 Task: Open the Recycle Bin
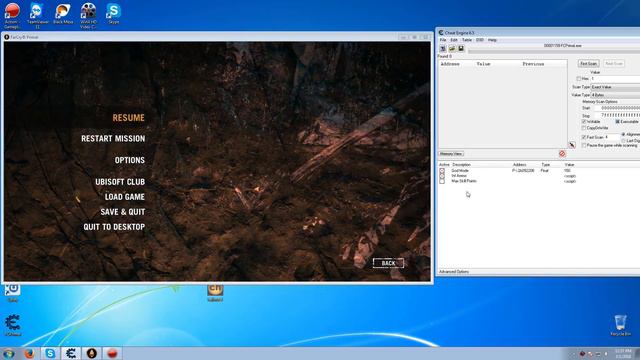(620, 325)
